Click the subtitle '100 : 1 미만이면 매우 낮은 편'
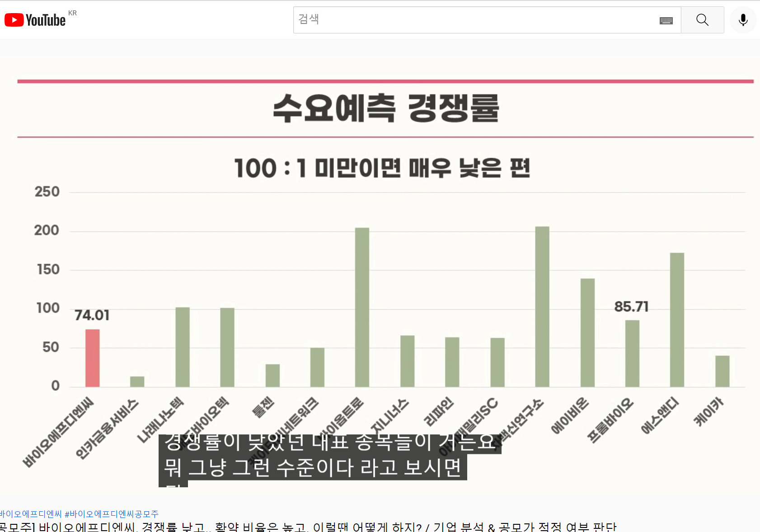Image resolution: width=760 pixels, height=532 pixels. coord(382,168)
